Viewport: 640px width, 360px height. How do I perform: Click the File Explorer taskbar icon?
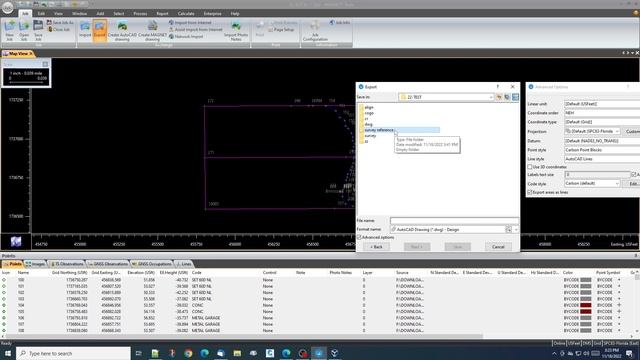[x=237, y=353]
